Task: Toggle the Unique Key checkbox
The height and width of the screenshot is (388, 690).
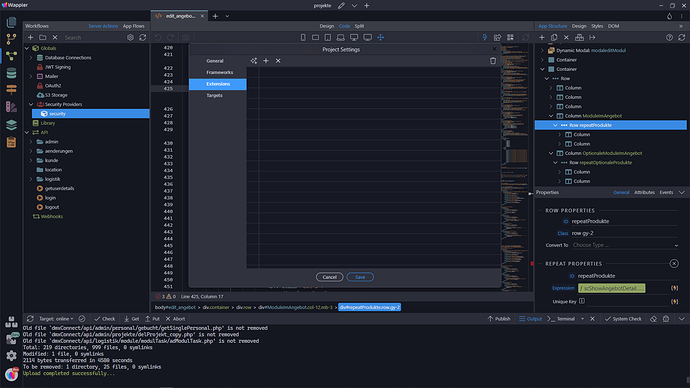Action: click(582, 301)
